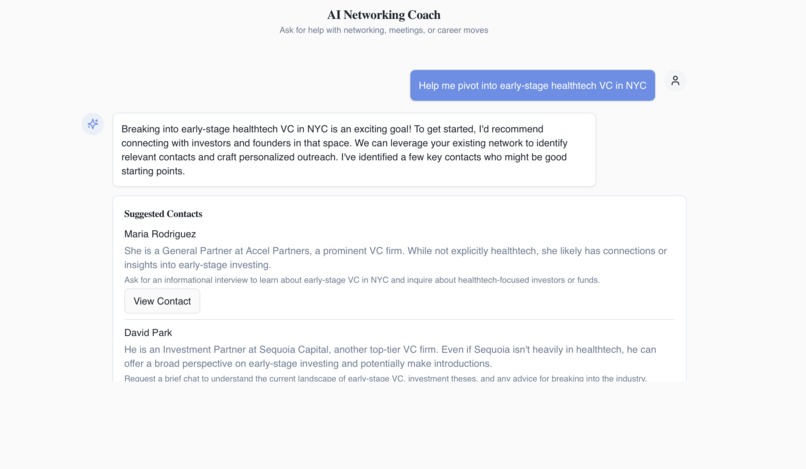Click Maria Rodriguez's General Partner at Accel description

pyautogui.click(x=395, y=258)
